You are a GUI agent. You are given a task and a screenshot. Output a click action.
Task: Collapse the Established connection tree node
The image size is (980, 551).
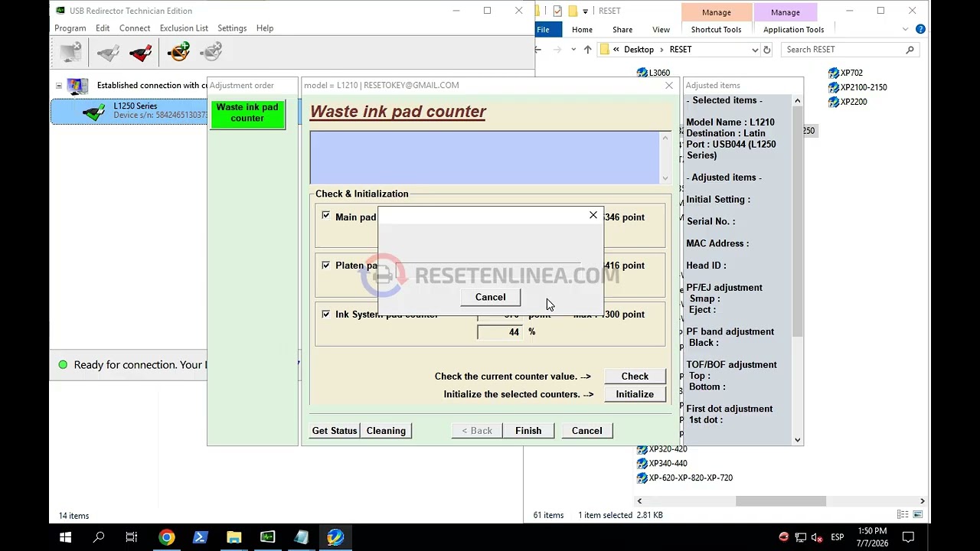pos(59,86)
